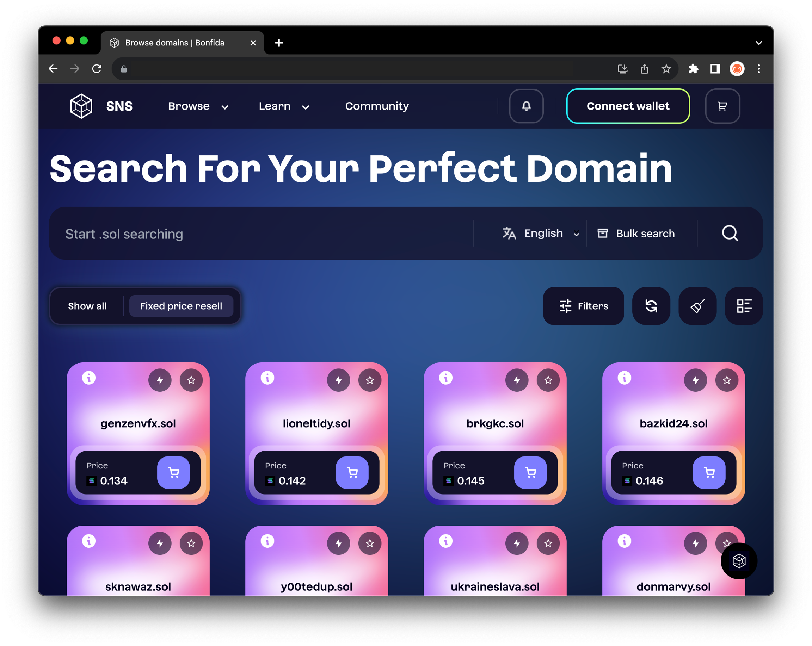The image size is (812, 646).
Task: Add genzenvfx.sol to cart
Action: 174,472
